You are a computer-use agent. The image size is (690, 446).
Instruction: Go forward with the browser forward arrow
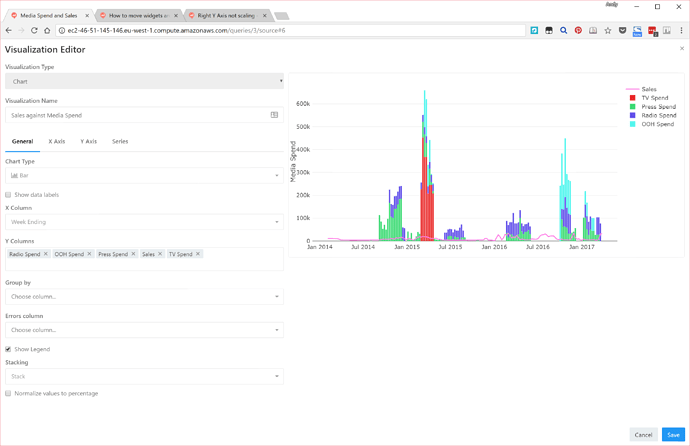point(21,30)
